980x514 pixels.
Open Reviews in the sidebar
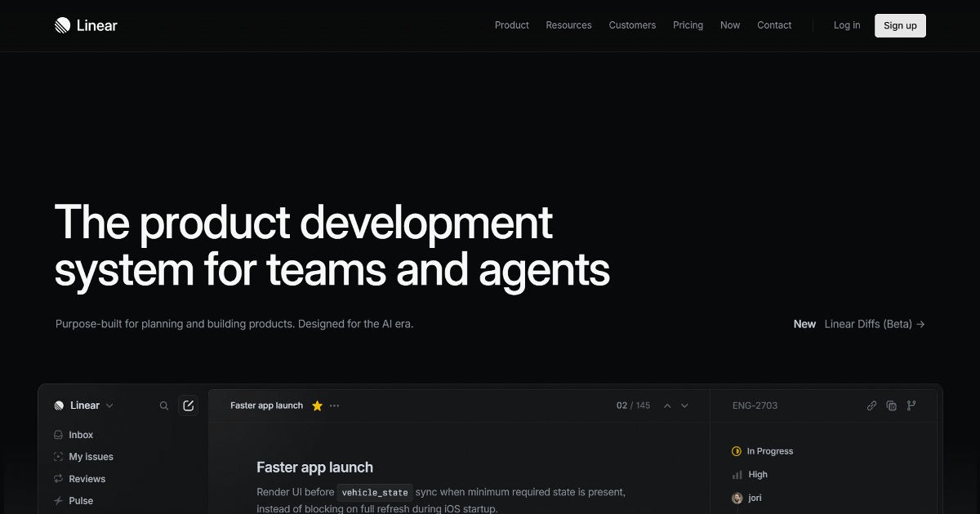pyautogui.click(x=79, y=479)
